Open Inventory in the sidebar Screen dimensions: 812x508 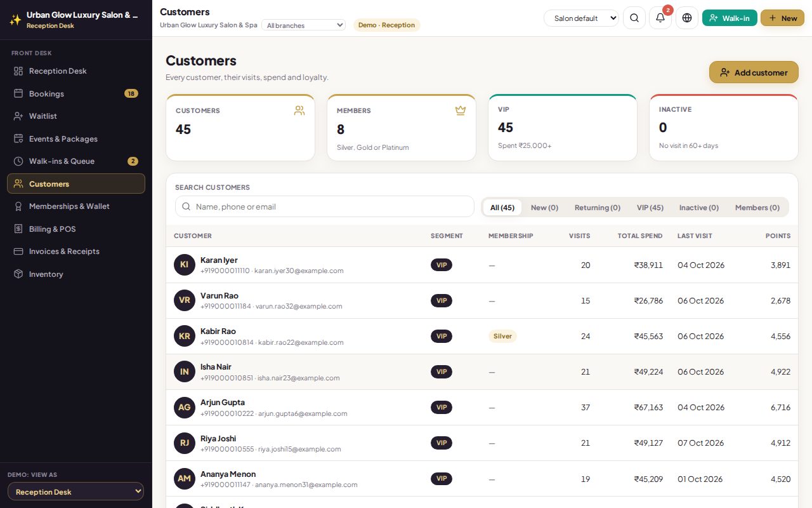coord(76,274)
